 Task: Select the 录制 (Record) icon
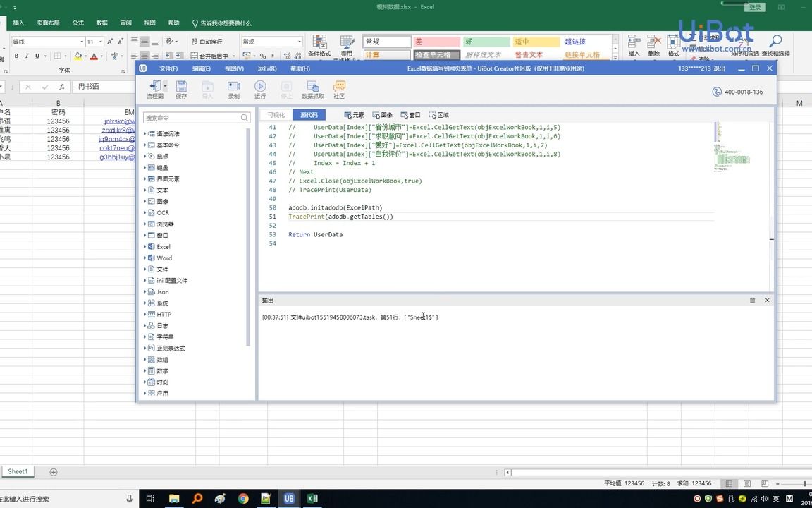[233, 87]
